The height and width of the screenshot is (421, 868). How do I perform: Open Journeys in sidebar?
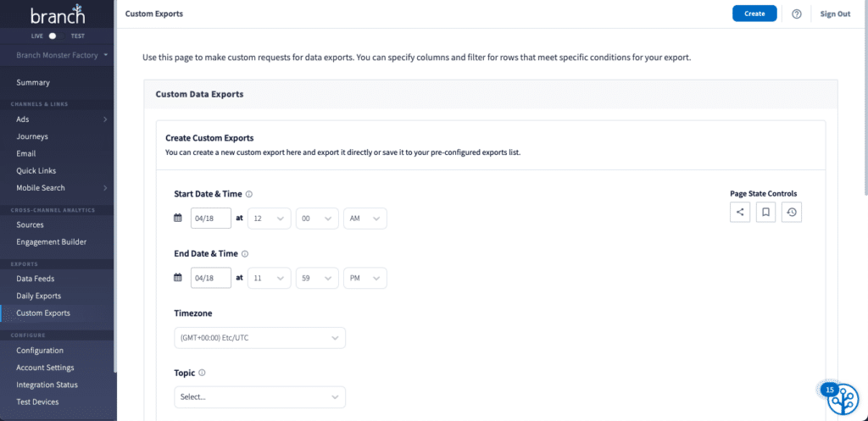tap(32, 136)
